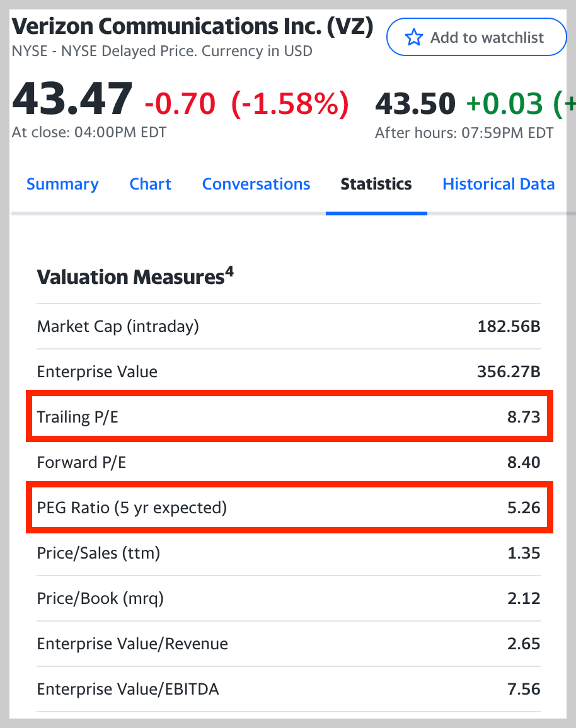Click the after hours price 43.50
Viewport: 576px width, 728px height.
[x=415, y=103]
